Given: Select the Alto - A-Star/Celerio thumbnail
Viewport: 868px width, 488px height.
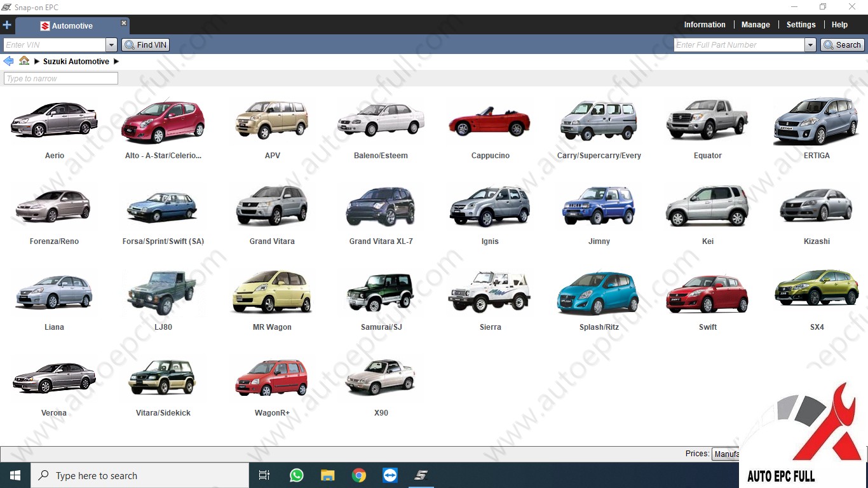Looking at the screenshot, I should (x=163, y=121).
